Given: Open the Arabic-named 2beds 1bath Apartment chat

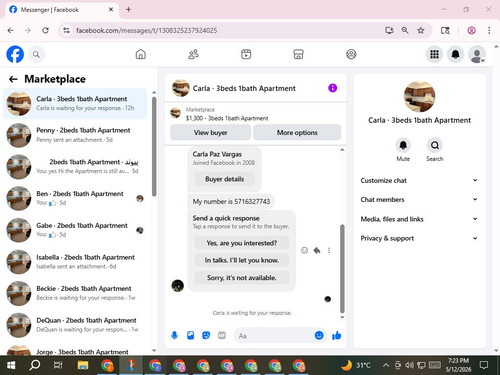Looking at the screenshot, I should 75,167.
